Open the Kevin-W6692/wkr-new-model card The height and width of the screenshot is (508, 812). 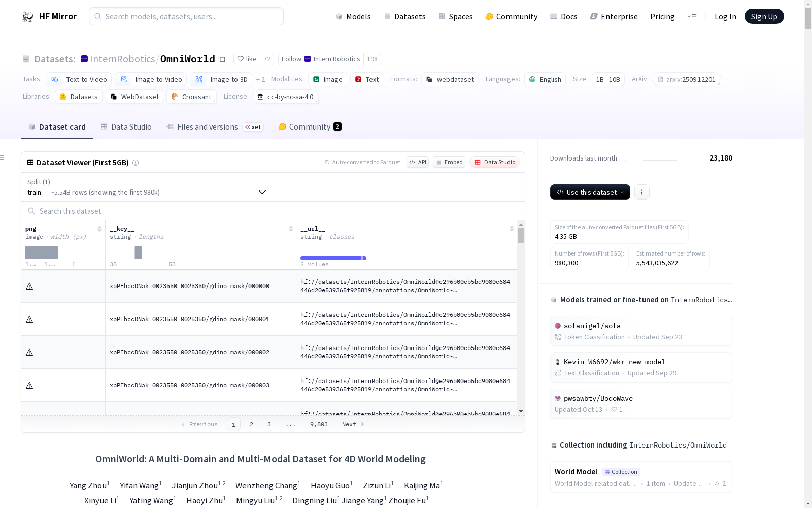[641, 367]
